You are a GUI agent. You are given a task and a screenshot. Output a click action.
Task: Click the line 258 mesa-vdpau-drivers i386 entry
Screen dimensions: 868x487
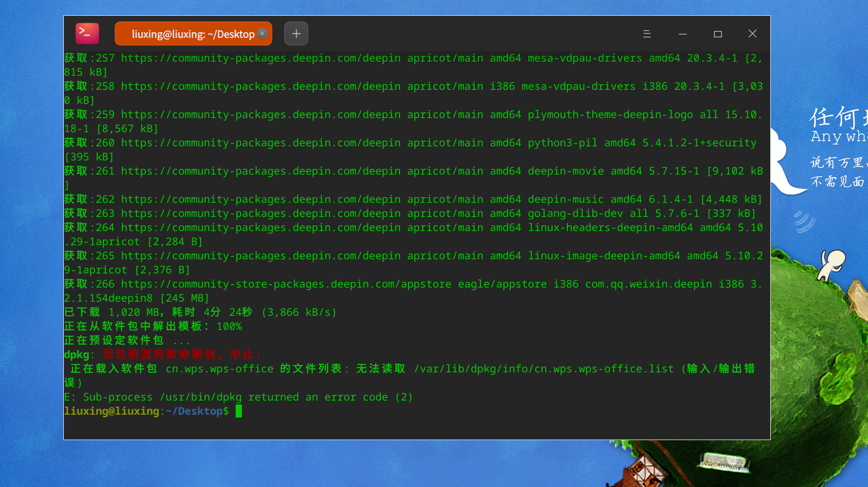(413, 93)
